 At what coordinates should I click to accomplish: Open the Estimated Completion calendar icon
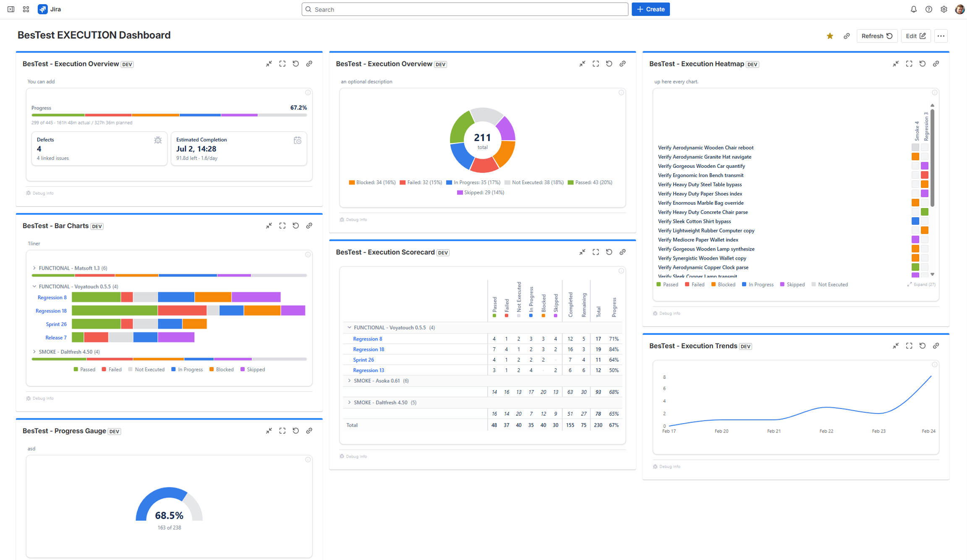(x=298, y=140)
